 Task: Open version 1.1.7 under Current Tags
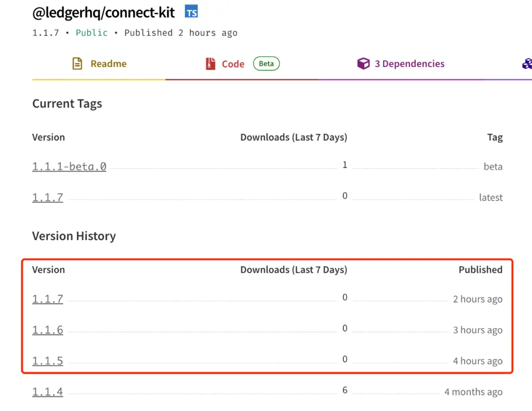(x=48, y=198)
